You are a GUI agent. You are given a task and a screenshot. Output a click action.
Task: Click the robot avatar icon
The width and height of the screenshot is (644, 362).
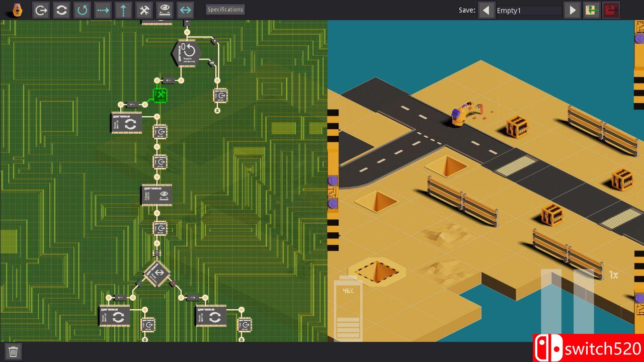coord(18,10)
